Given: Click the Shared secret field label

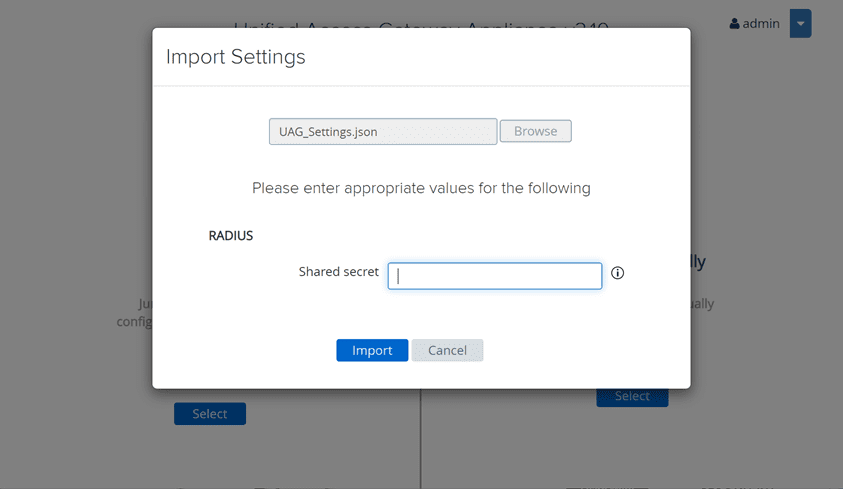Looking at the screenshot, I should click(x=339, y=272).
